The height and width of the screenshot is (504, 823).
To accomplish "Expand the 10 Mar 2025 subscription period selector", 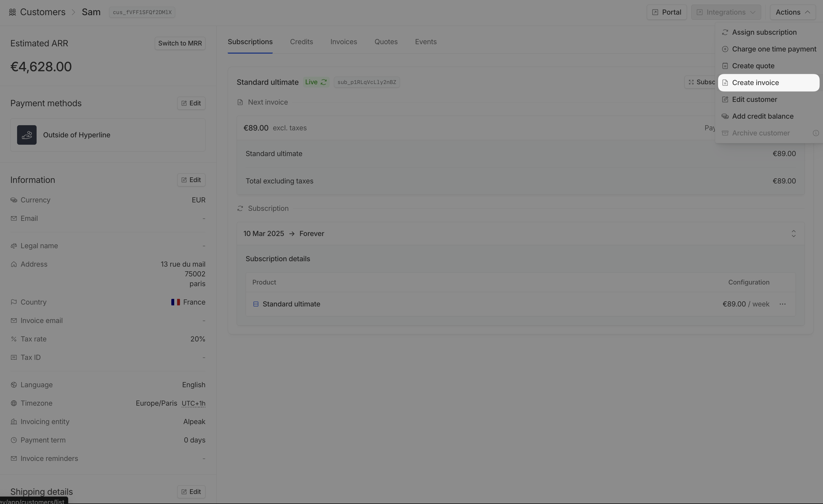I will pyautogui.click(x=793, y=234).
